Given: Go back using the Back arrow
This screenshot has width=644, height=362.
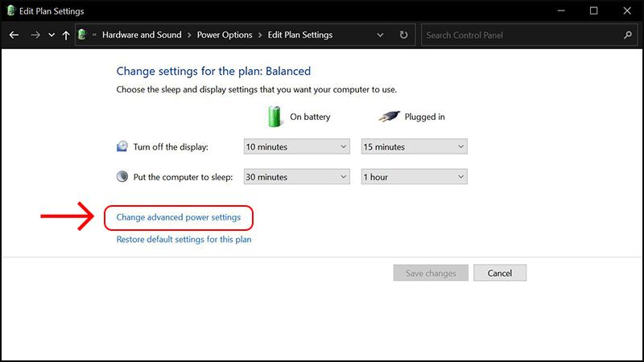Looking at the screenshot, I should [14, 35].
